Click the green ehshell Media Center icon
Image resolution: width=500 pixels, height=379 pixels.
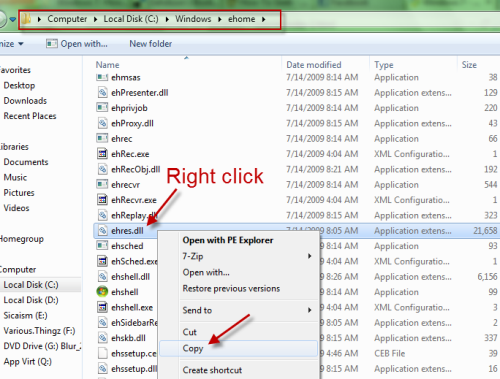102,292
